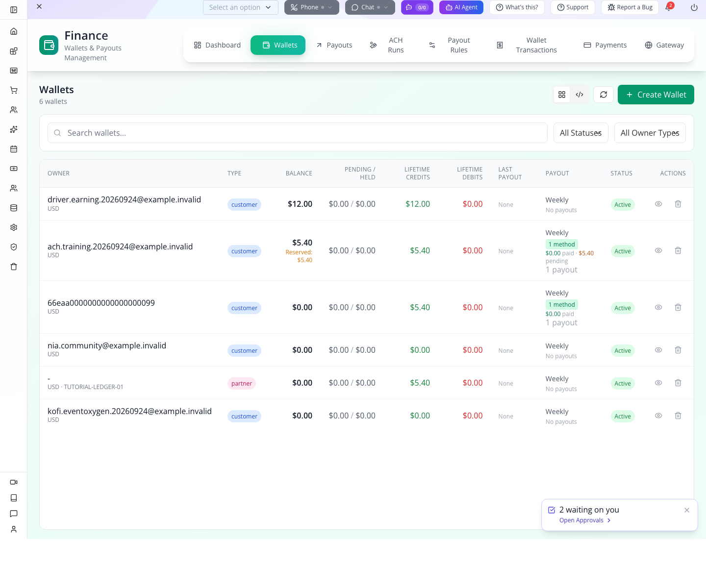Refresh the wallets list

coord(604,95)
